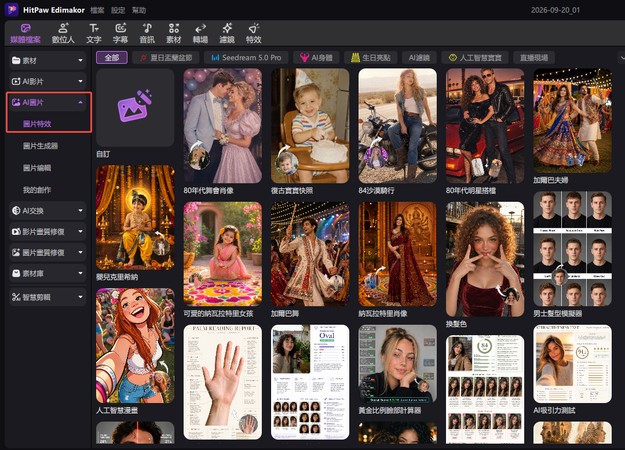Open the 檔案 menu in title bar

pyautogui.click(x=97, y=10)
